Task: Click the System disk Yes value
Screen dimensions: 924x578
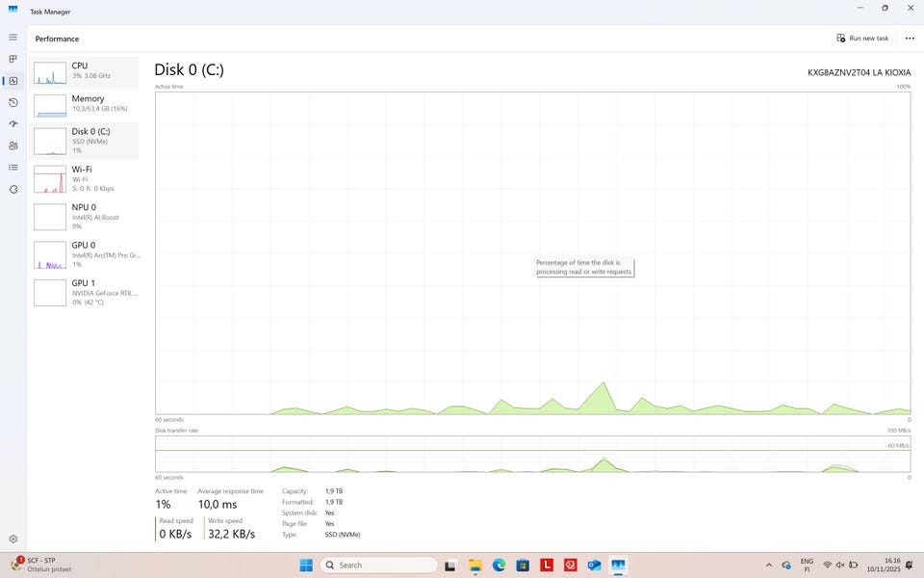Action: point(329,512)
